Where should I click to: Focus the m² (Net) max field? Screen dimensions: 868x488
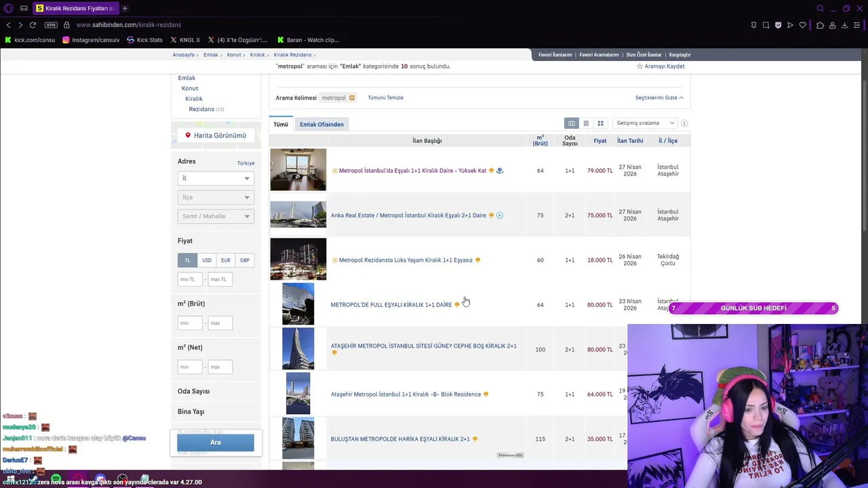pyautogui.click(x=220, y=367)
